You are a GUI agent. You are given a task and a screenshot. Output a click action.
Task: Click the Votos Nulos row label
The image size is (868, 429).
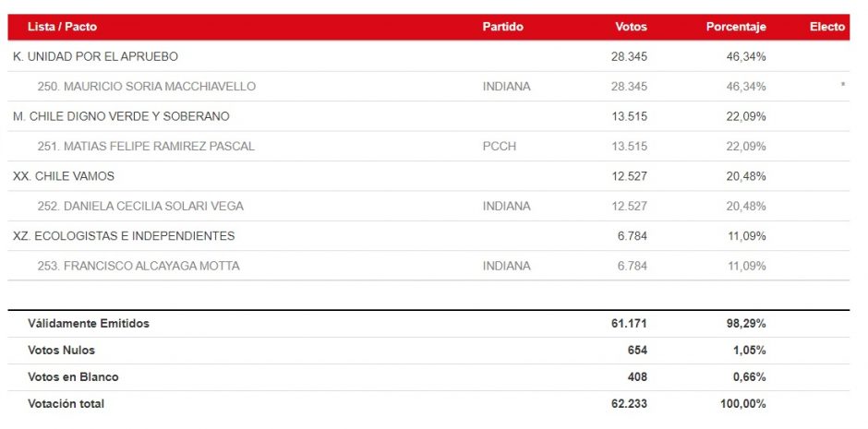(x=61, y=351)
